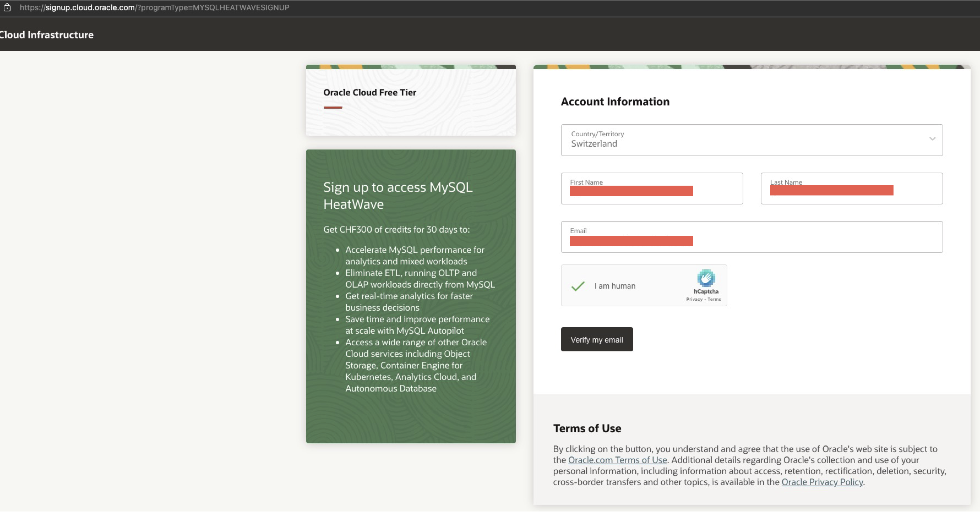Expand the country list via chevron arrow
Image resolution: width=980 pixels, height=512 pixels.
click(x=932, y=139)
